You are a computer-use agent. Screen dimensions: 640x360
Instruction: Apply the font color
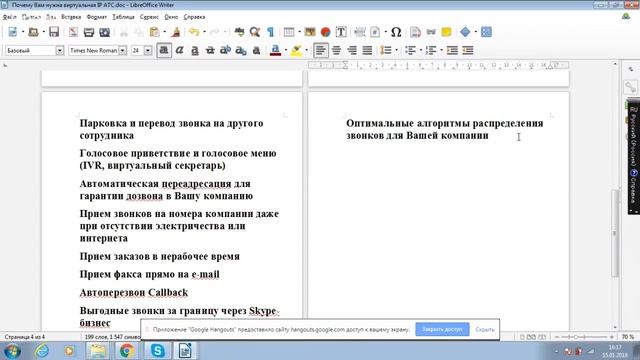276,50
